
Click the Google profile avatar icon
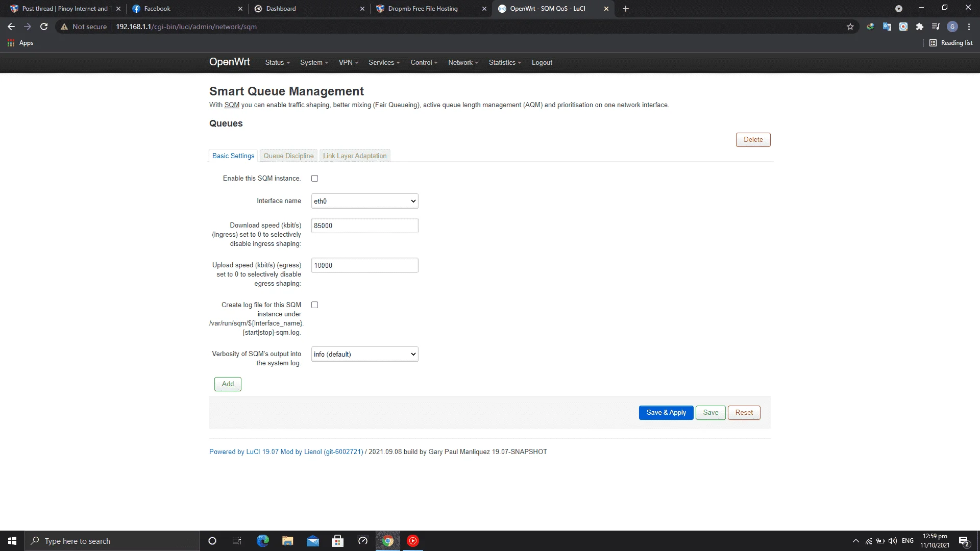[x=952, y=27]
